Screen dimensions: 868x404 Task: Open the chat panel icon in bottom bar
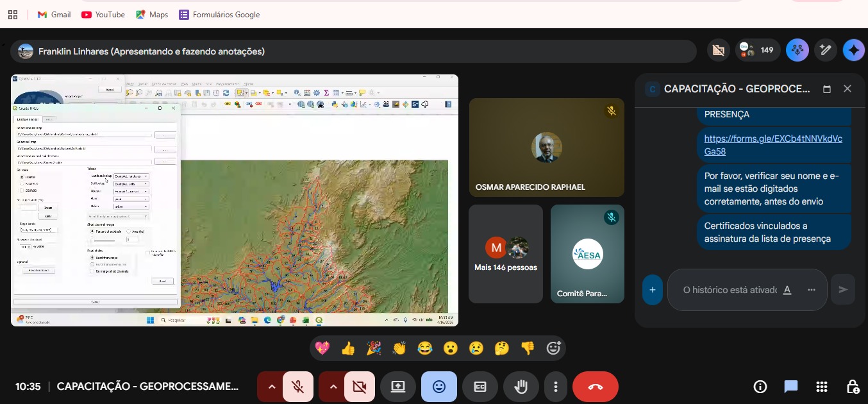click(791, 387)
